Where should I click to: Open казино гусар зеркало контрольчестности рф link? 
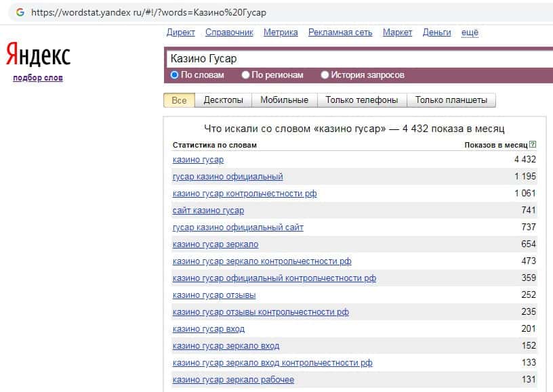262,261
